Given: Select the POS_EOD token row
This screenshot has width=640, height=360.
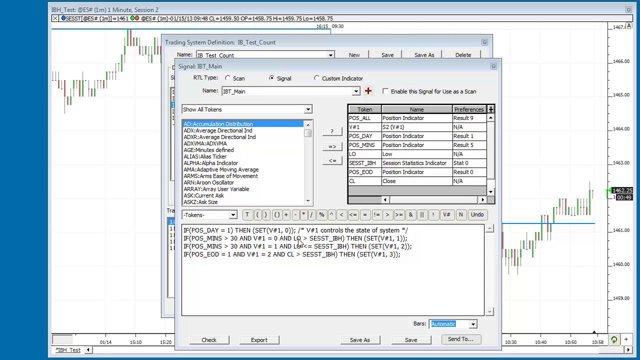Looking at the screenshot, I should click(417, 172).
